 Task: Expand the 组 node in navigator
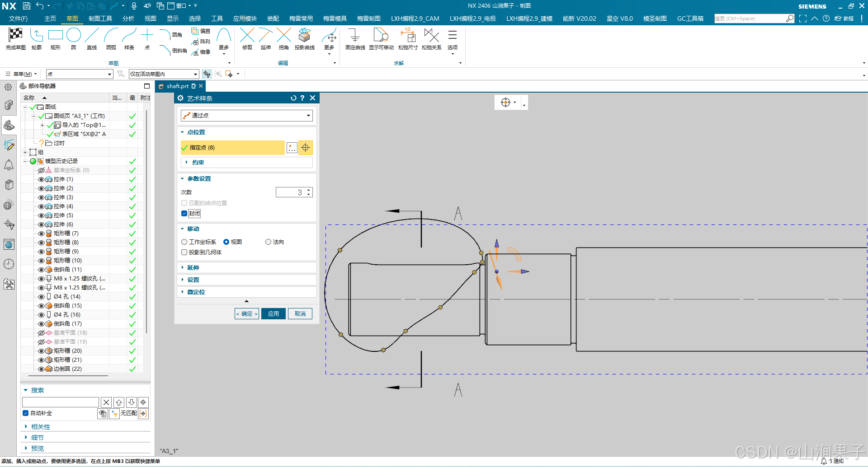coord(25,152)
